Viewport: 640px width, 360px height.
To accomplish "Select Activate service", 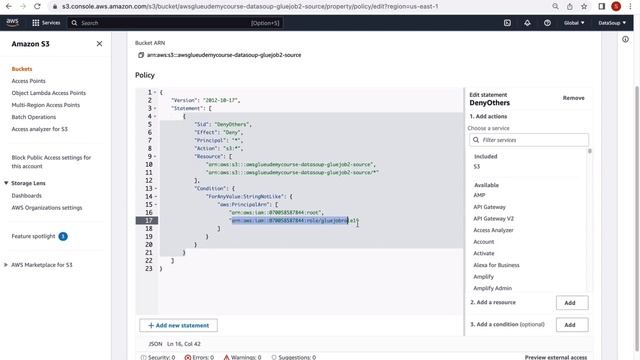I will point(484,253).
